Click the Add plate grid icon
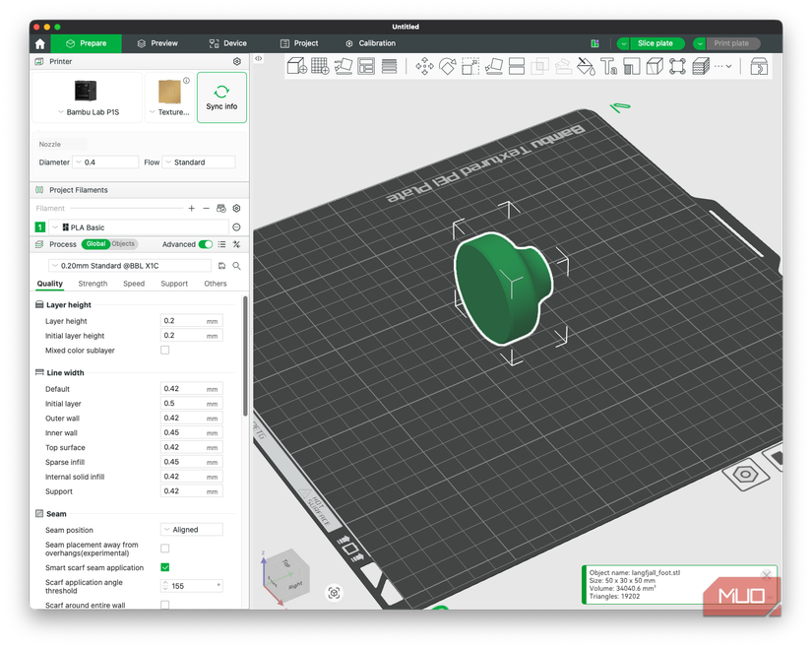Image resolution: width=812 pixels, height=648 pixels. coord(320,66)
